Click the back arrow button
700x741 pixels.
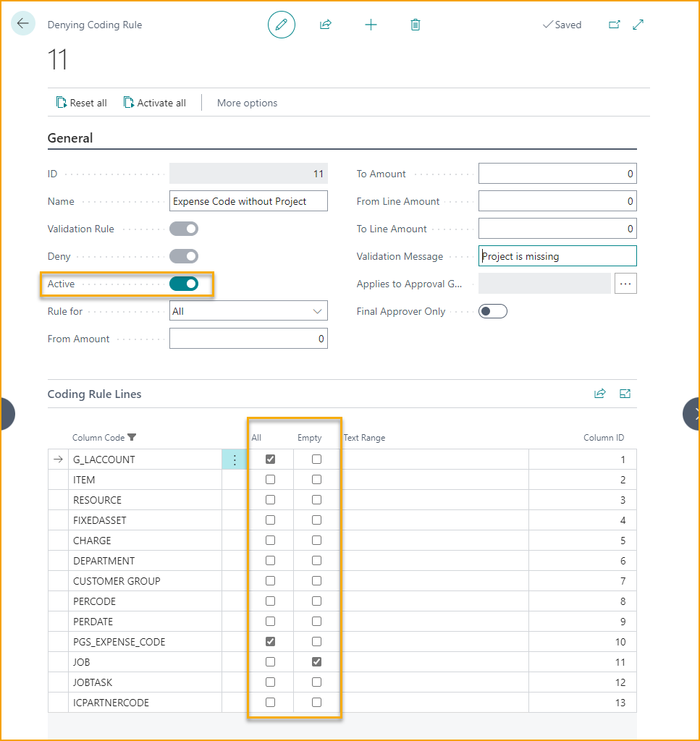[x=23, y=24]
